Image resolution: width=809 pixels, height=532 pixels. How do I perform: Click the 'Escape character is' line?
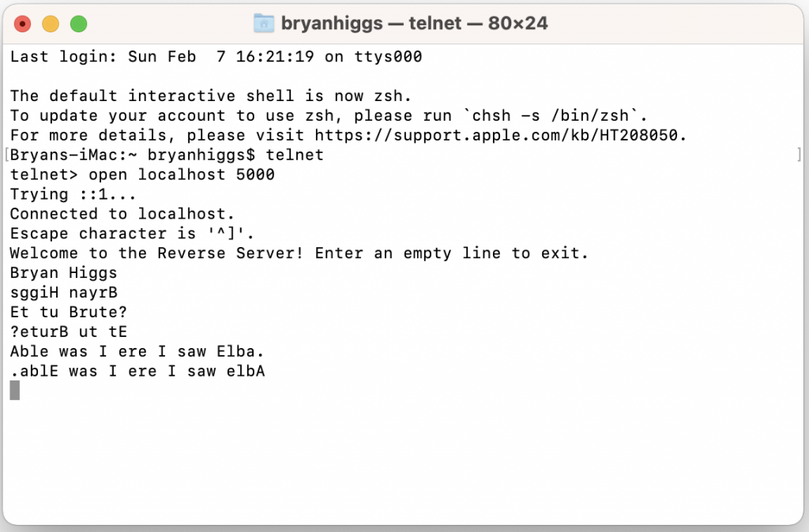tap(132, 233)
